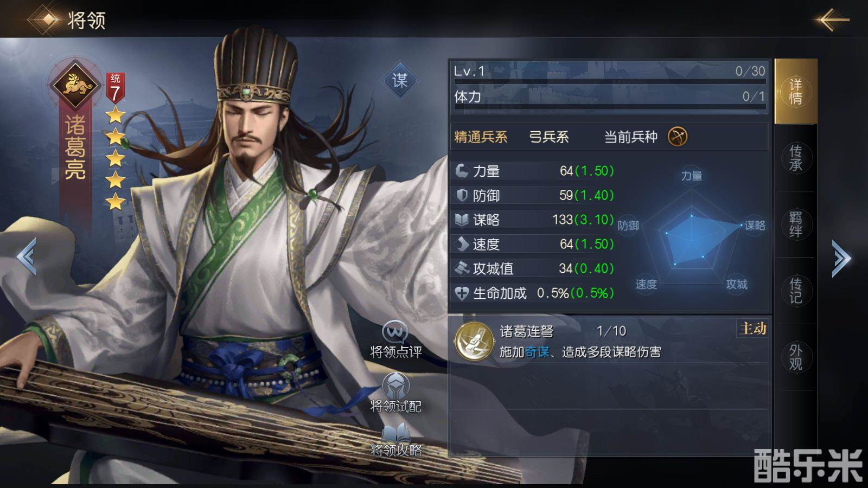Tap the attribute radar chart
Screen dimensions: 868x488
coord(692,230)
